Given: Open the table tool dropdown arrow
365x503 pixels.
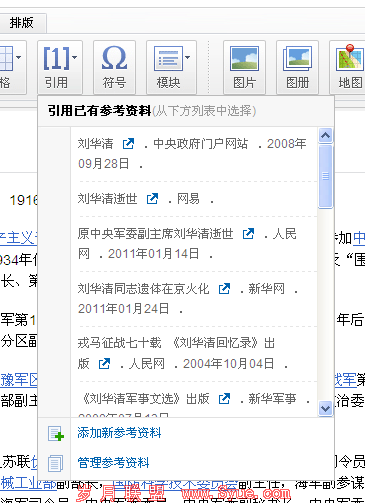Looking at the screenshot, I should tap(19, 57).
